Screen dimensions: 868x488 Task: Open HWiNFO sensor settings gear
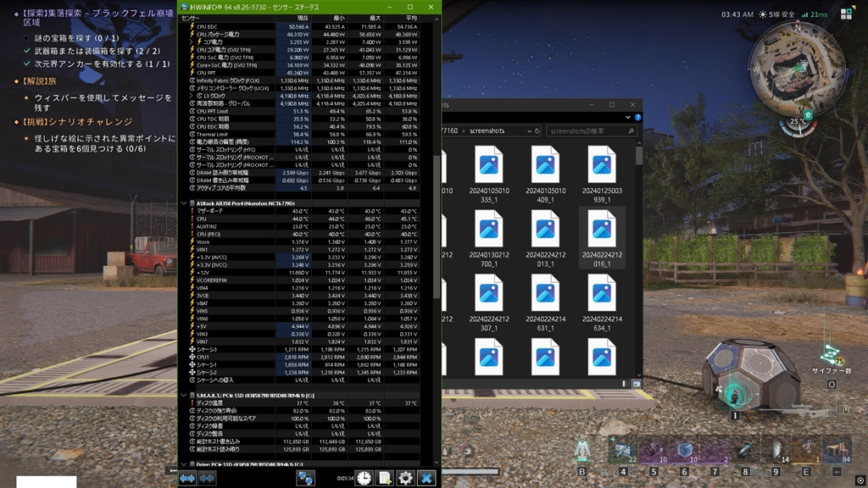[x=405, y=478]
